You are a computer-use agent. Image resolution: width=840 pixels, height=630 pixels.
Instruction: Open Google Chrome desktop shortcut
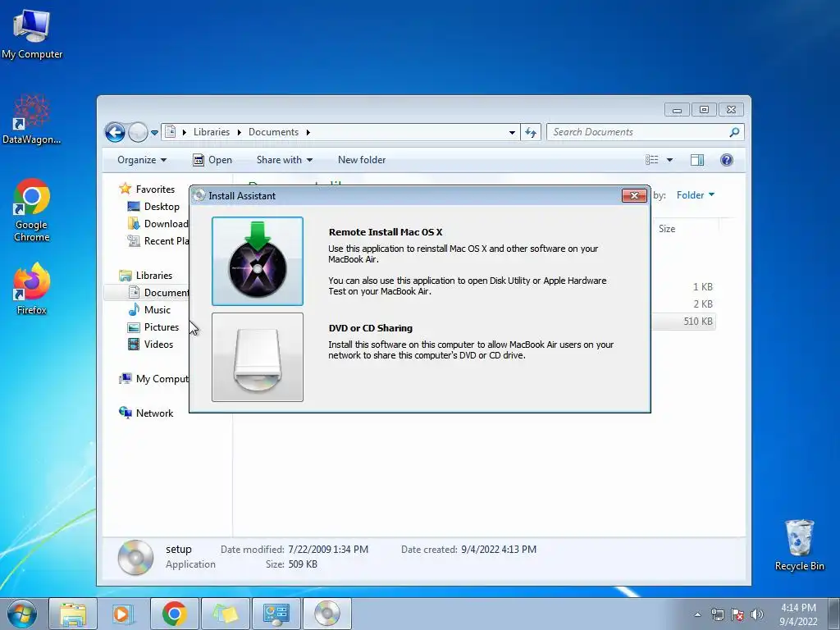[32, 210]
